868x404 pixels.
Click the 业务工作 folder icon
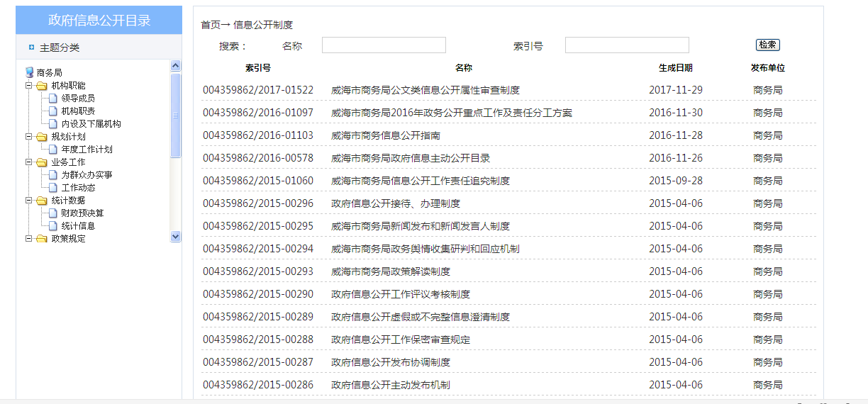41,162
